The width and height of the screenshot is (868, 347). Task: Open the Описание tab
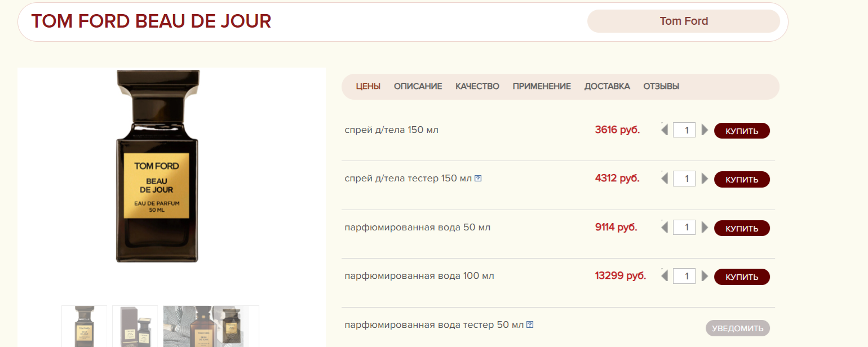pyautogui.click(x=418, y=86)
